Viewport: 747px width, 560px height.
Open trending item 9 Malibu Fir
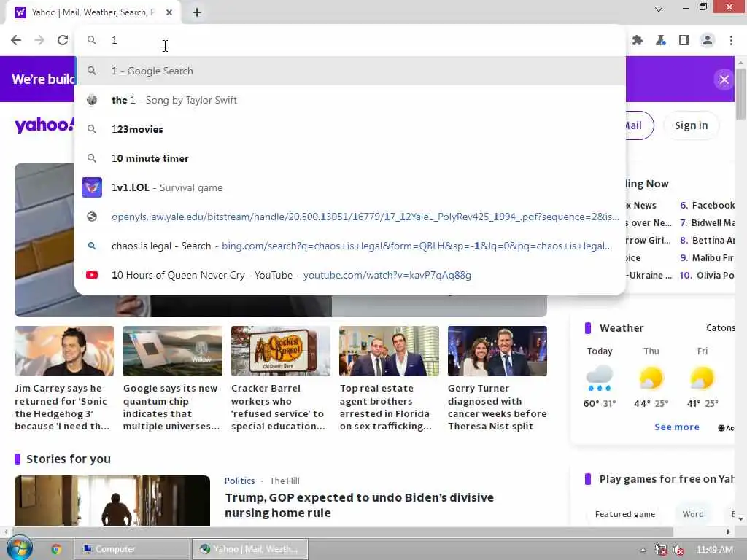[x=707, y=257]
